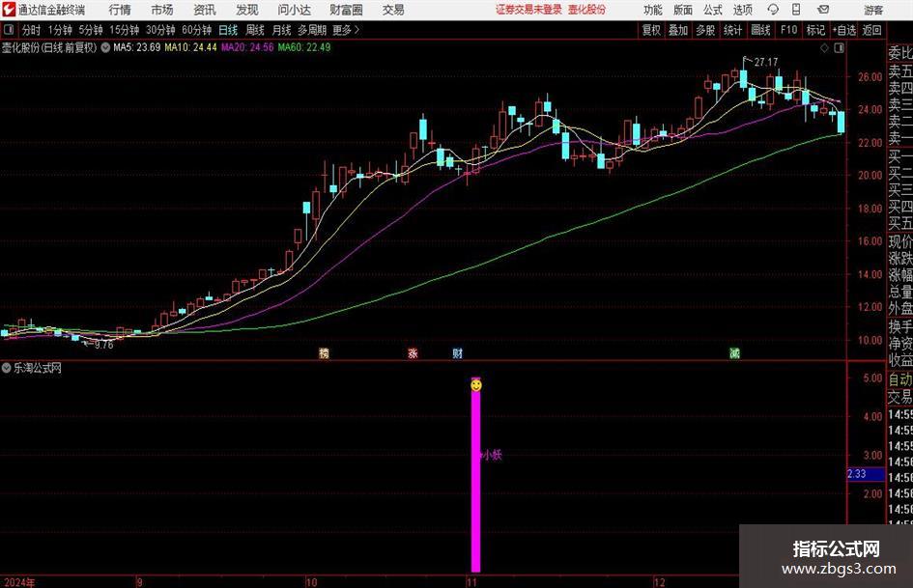Image resolution: width=913 pixels, height=588 pixels.
Task: Click the smiley face signal icon
Action: pos(476,385)
